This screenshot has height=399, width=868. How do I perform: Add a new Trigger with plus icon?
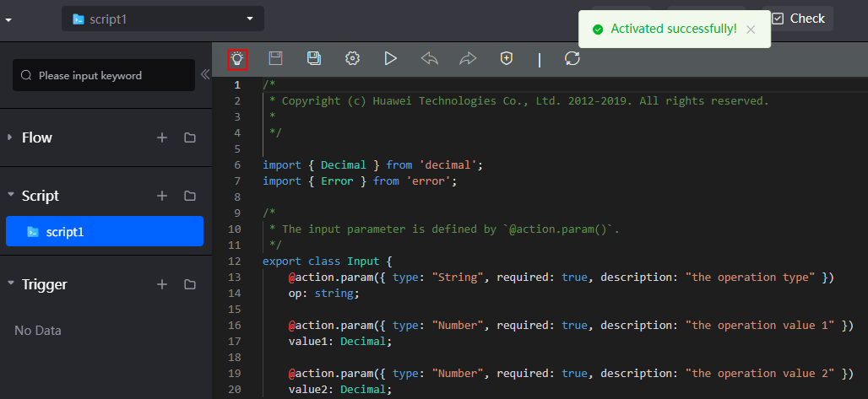click(162, 284)
